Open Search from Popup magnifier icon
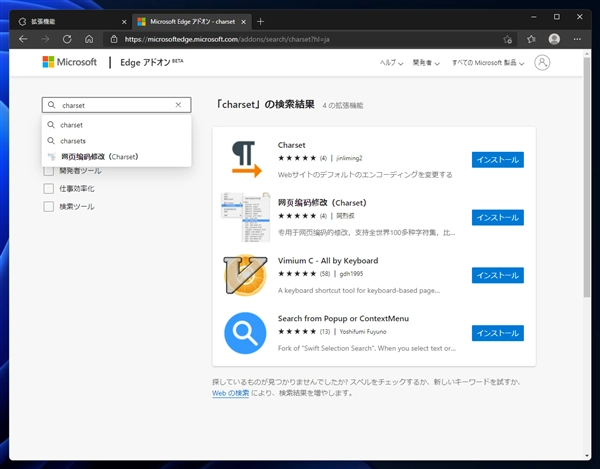This screenshot has height=469, width=600. click(x=245, y=333)
